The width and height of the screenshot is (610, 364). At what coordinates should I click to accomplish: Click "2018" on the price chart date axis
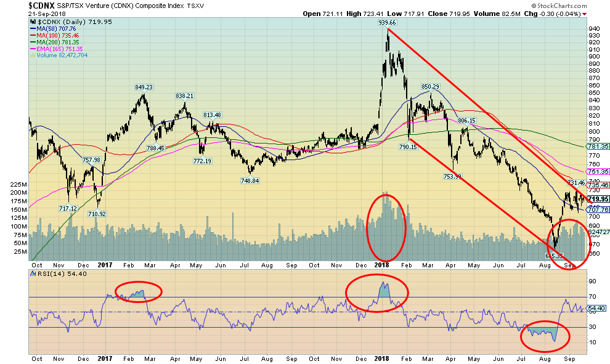pos(381,265)
